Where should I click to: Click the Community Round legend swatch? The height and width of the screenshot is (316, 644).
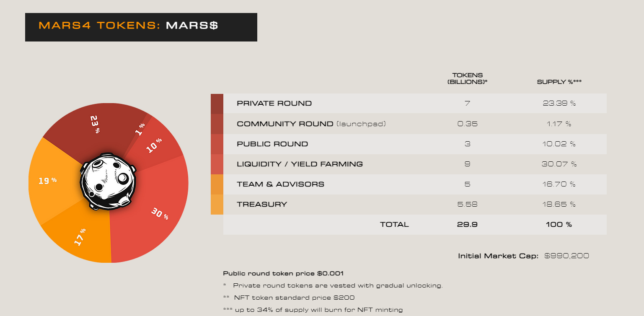click(217, 124)
